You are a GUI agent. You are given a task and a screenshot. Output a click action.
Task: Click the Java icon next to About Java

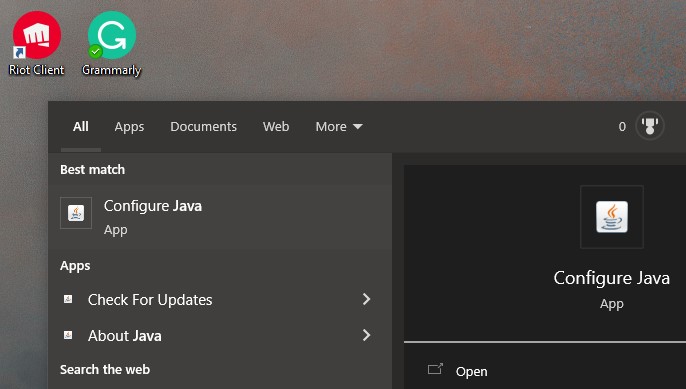tap(68, 335)
